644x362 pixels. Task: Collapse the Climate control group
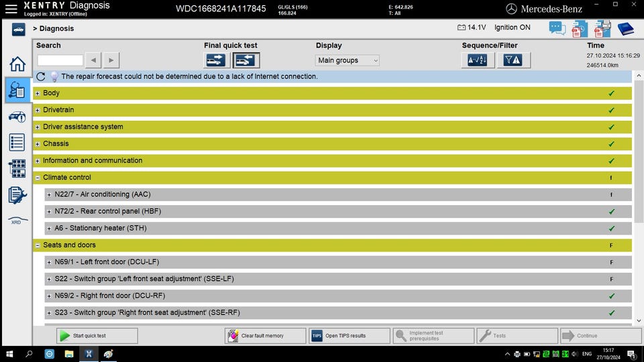tap(38, 178)
